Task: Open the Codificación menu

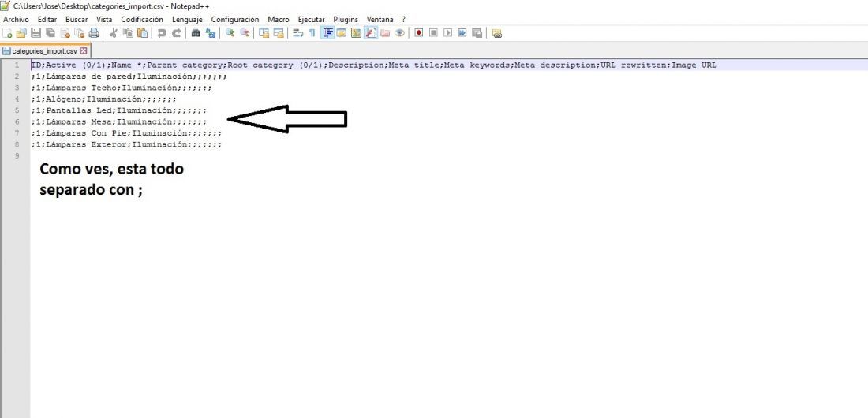Action: pyautogui.click(x=142, y=20)
